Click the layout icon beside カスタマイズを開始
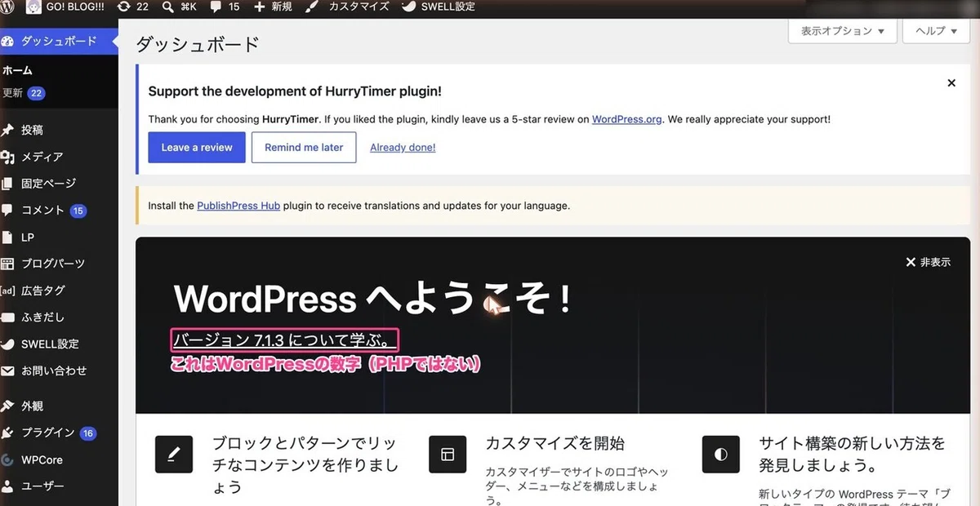This screenshot has width=980, height=506. pos(448,455)
